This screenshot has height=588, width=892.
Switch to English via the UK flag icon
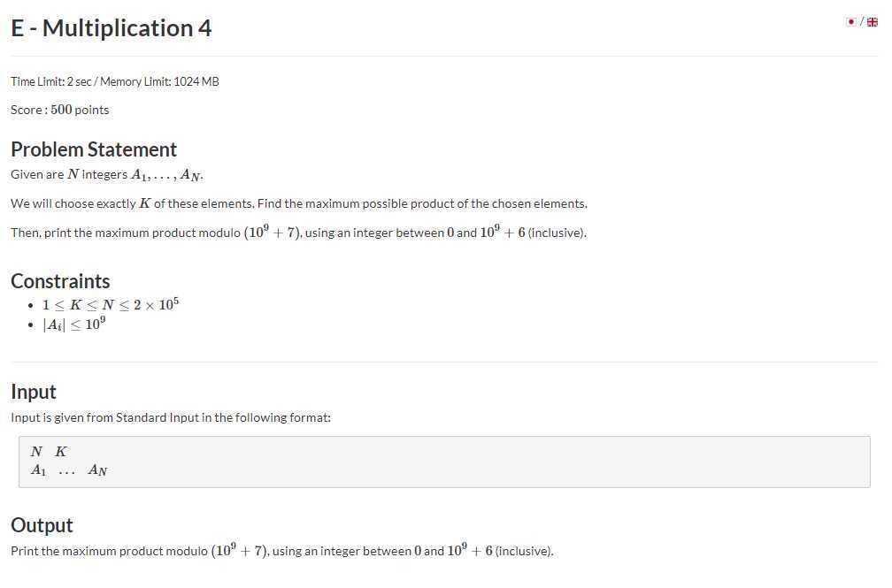coord(873,22)
